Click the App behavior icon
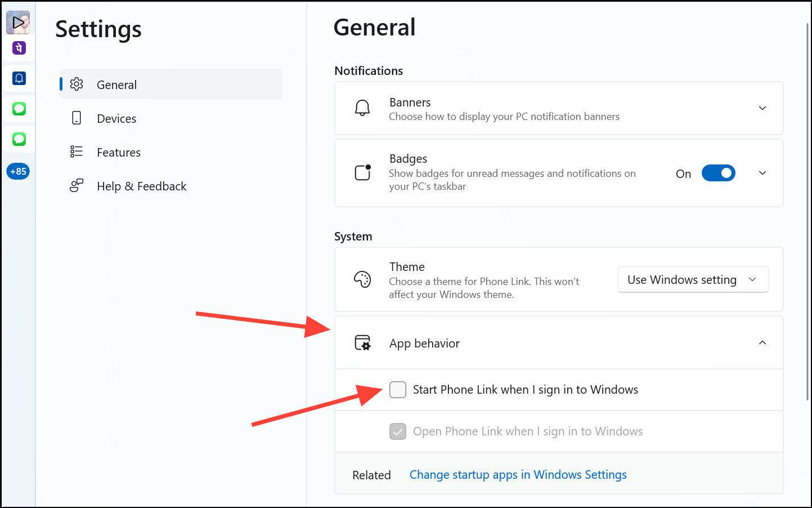Viewport: 812px width, 508px height. click(363, 342)
